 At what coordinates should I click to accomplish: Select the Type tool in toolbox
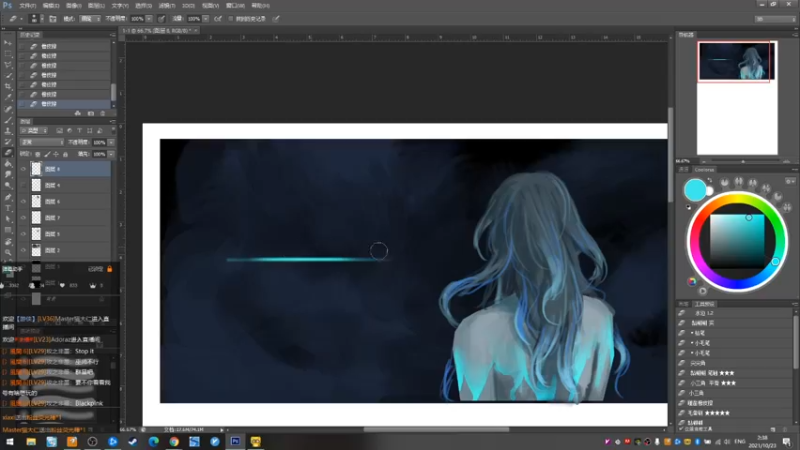click(8, 208)
